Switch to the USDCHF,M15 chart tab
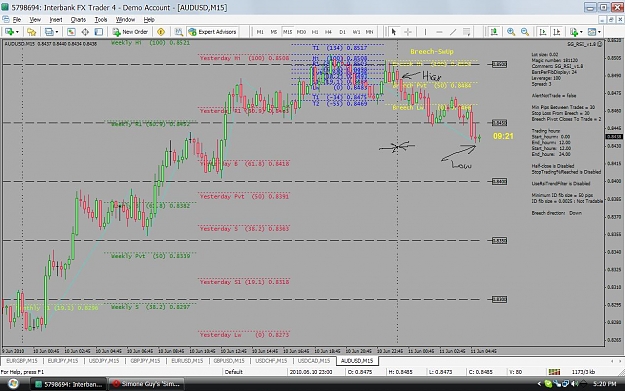Screen dimensions: 625x391 271,361
